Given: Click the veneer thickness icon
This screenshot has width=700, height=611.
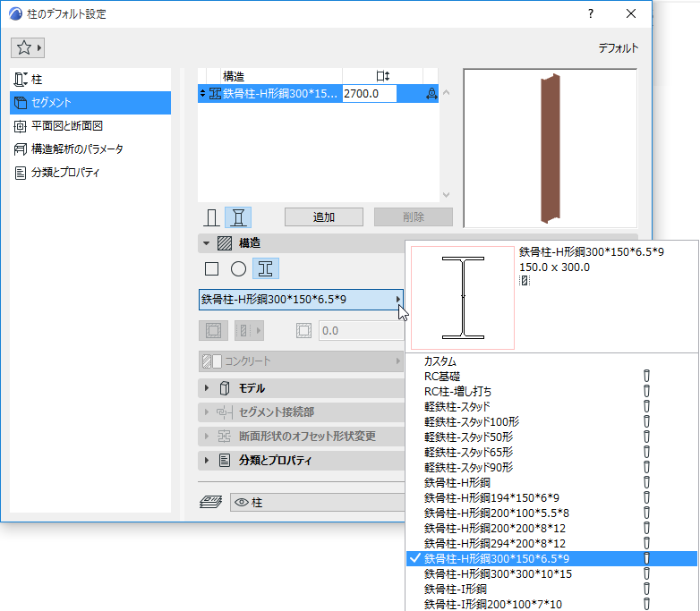Looking at the screenshot, I should [x=303, y=331].
